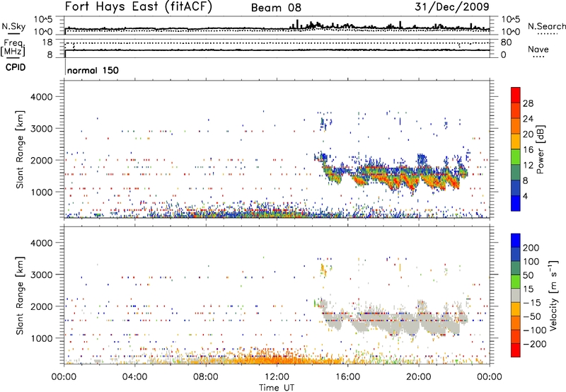Click the date '31/Dec/2009'

pyautogui.click(x=452, y=6)
